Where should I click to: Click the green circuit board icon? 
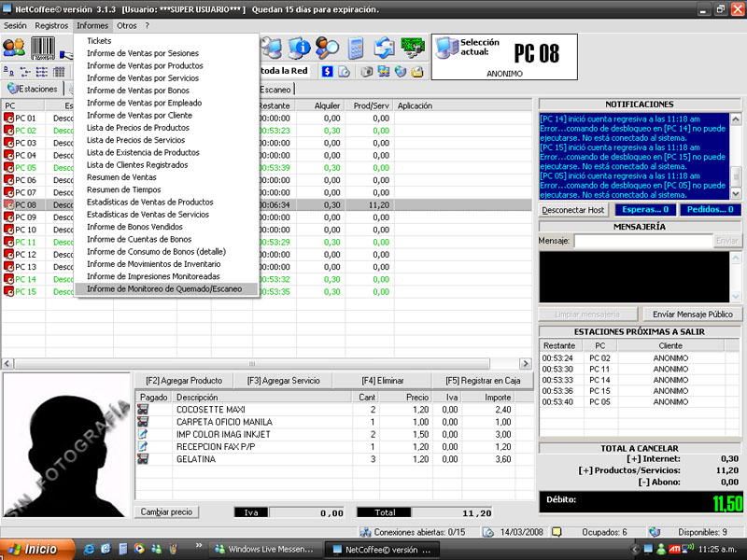[413, 48]
